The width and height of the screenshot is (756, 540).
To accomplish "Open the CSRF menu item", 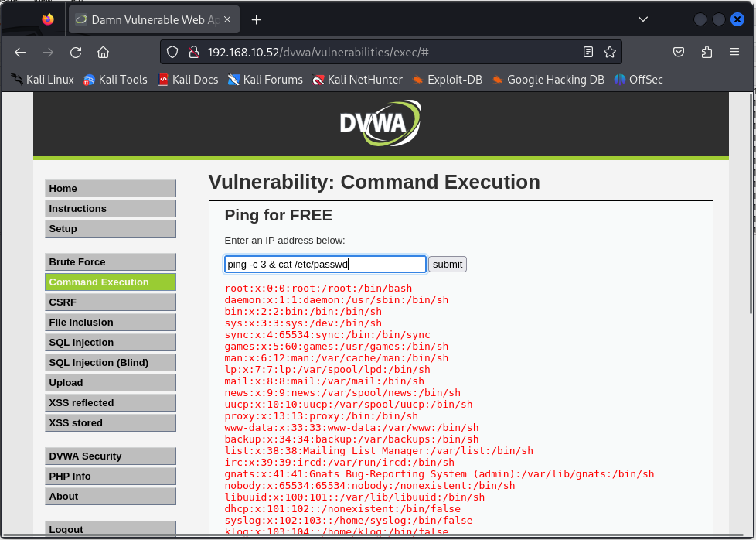I will pyautogui.click(x=111, y=302).
